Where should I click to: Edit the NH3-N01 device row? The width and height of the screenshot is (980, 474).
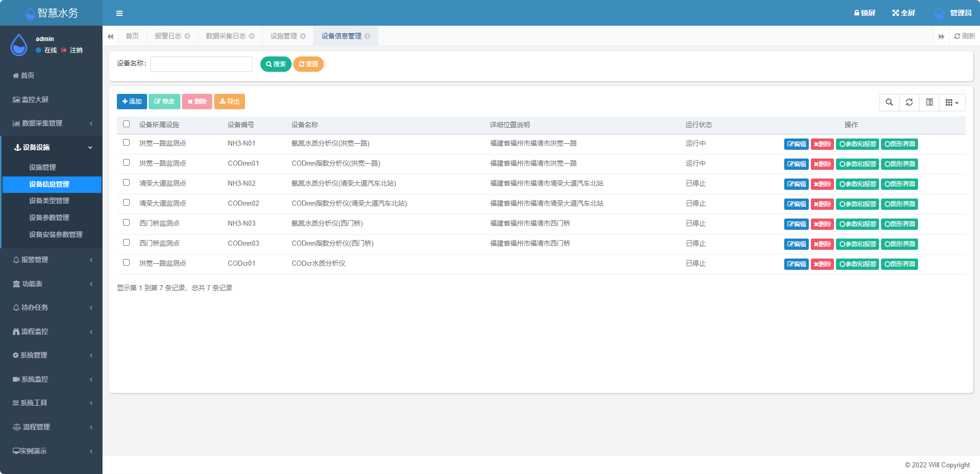point(797,144)
